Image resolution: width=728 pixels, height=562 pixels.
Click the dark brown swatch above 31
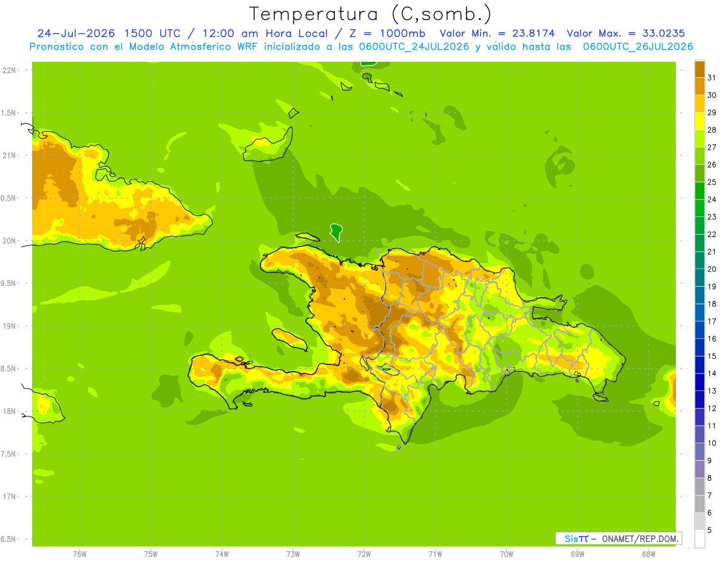pyautogui.click(x=699, y=69)
